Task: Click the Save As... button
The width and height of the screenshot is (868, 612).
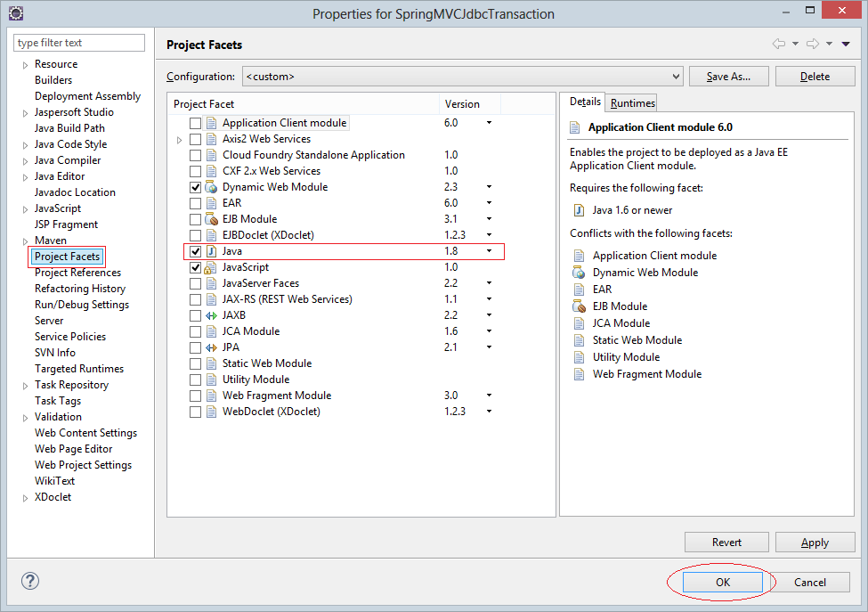Action: point(728,77)
